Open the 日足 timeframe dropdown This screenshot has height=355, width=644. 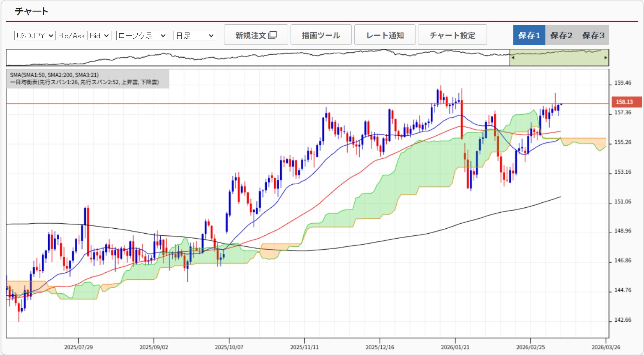[194, 36]
